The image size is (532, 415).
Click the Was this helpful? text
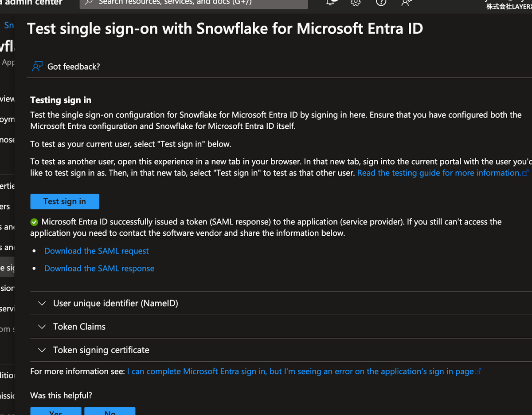61,395
